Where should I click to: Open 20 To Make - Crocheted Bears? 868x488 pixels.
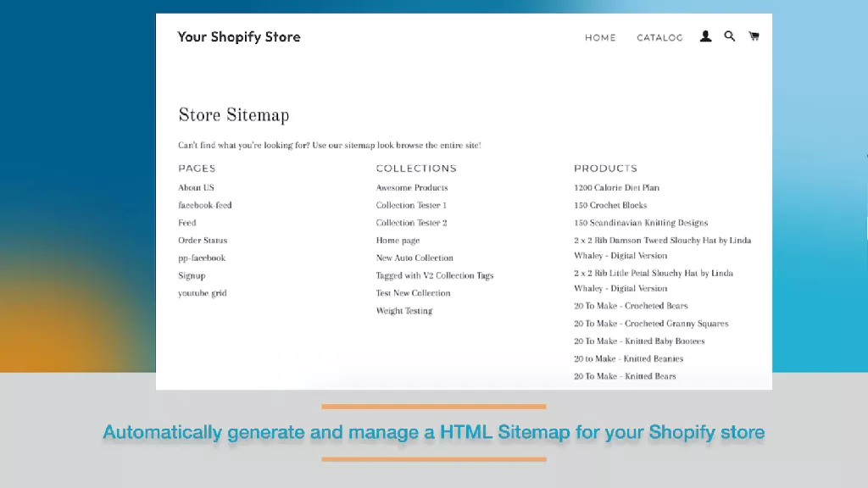(x=631, y=305)
